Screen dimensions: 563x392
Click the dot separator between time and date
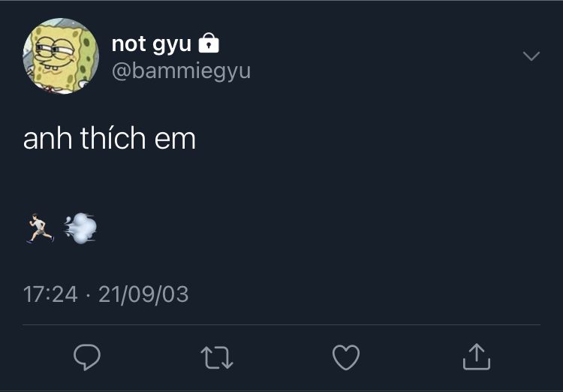pos(88,296)
